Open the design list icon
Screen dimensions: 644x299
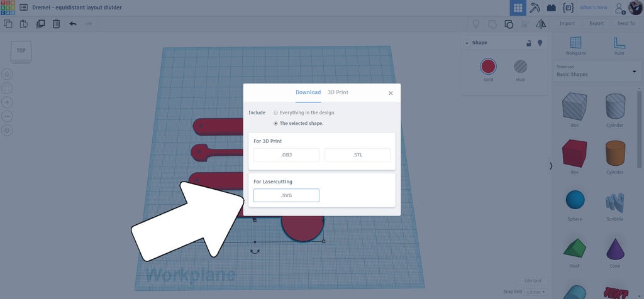point(24,8)
